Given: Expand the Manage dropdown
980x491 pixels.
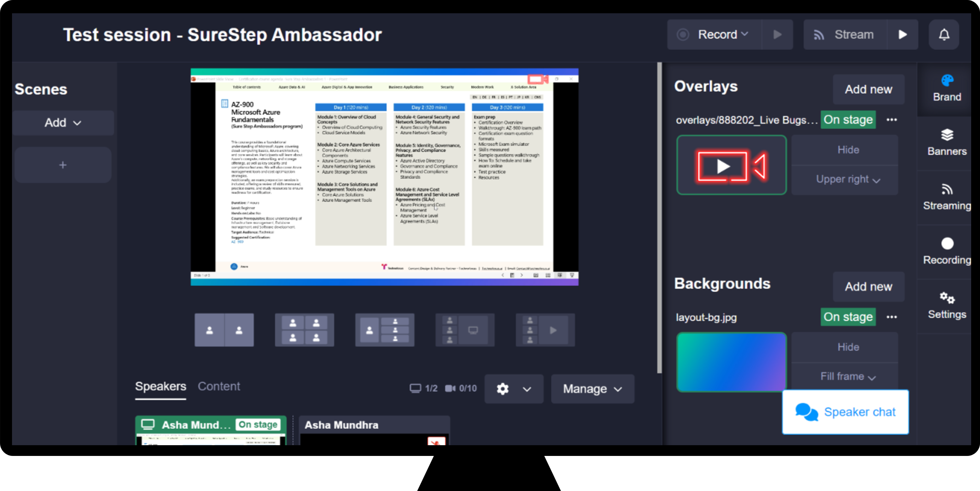Looking at the screenshot, I should [593, 389].
